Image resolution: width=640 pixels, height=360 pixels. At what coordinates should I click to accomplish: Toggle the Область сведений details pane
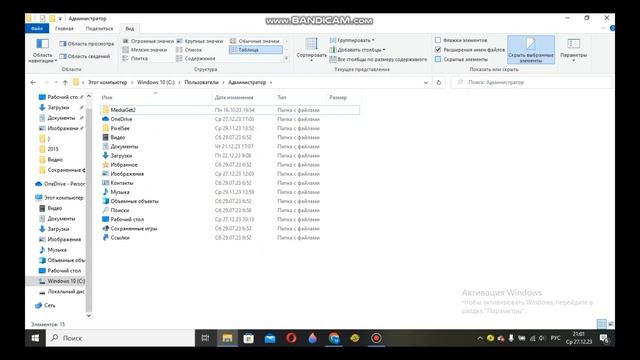click(85, 56)
